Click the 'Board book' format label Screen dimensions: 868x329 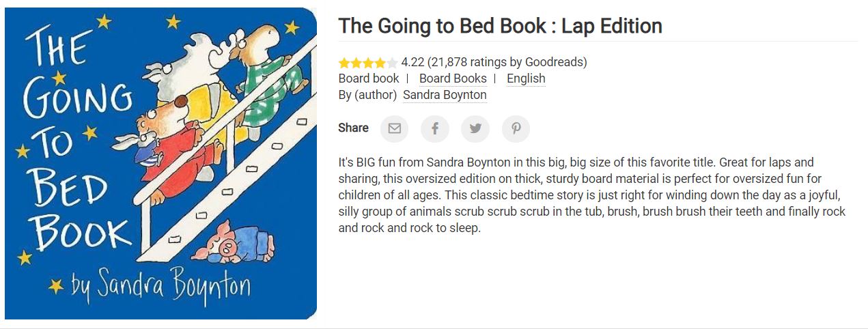click(x=369, y=78)
